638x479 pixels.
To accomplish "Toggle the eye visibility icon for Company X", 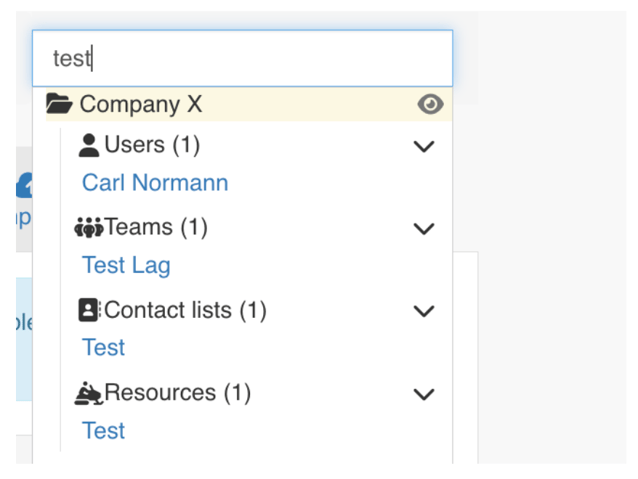I will click(x=430, y=104).
